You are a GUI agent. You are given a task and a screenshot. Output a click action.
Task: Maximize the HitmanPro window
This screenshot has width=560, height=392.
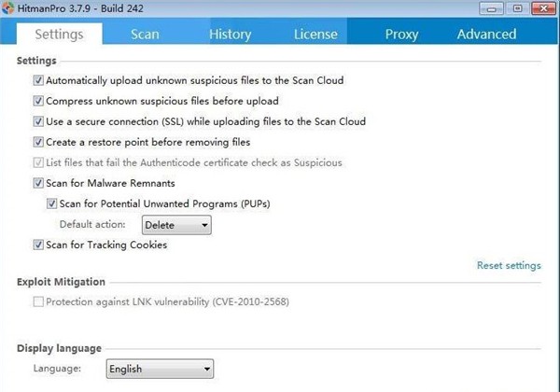(x=517, y=8)
